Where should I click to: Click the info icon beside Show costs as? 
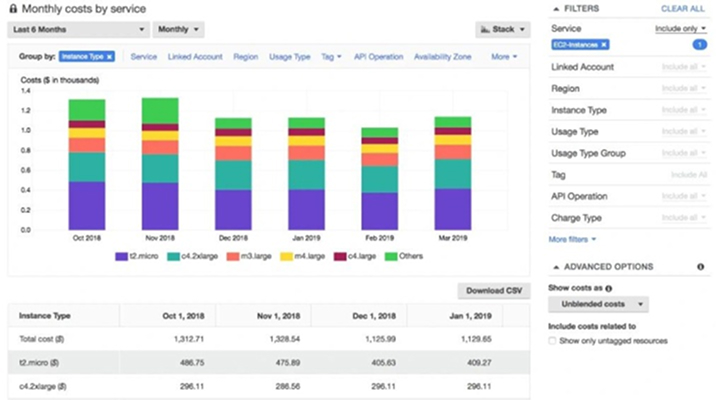click(x=608, y=288)
